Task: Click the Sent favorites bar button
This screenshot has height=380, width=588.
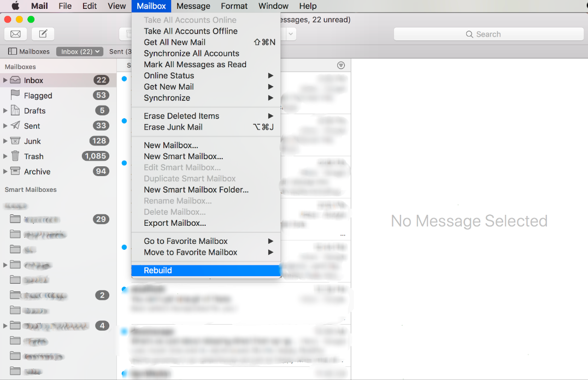Action: pyautogui.click(x=120, y=51)
